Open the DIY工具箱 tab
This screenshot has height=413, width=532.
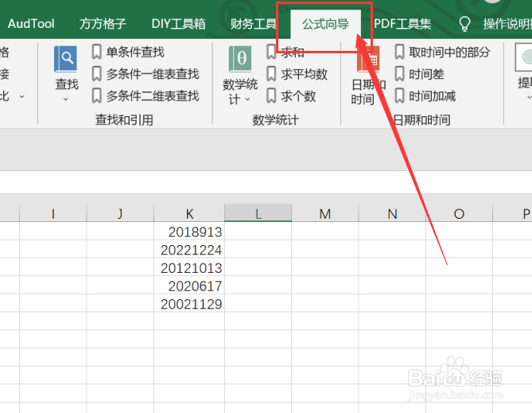178,24
